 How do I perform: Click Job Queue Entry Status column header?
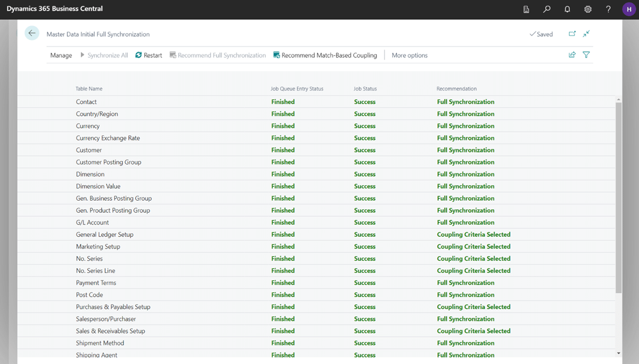(297, 89)
